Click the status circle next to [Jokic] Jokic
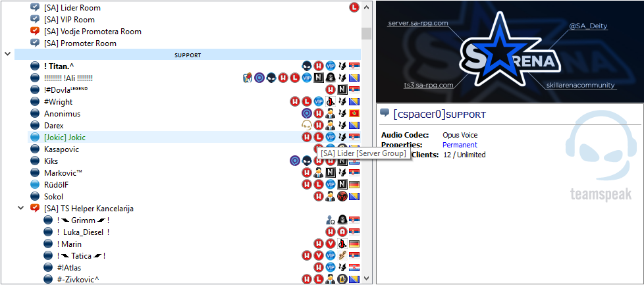 tap(36, 137)
